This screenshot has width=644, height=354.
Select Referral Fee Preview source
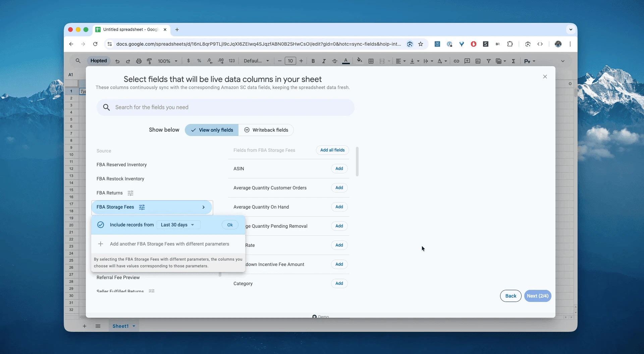point(118,277)
